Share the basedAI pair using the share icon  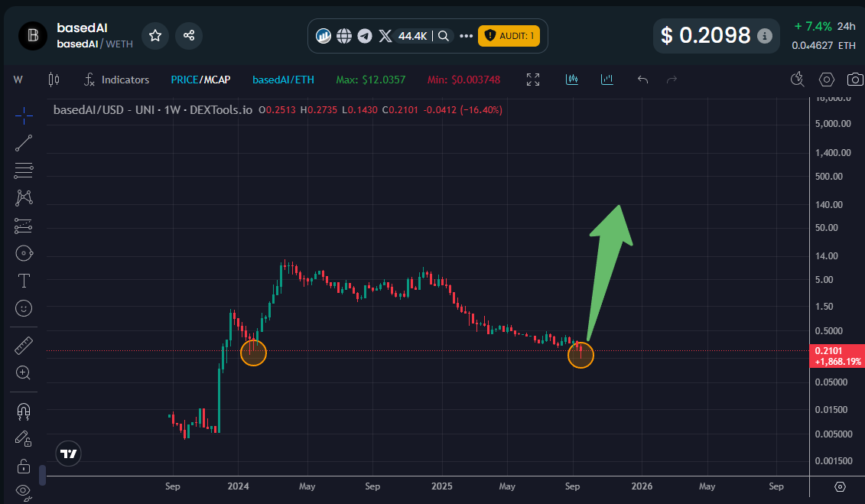(x=189, y=36)
